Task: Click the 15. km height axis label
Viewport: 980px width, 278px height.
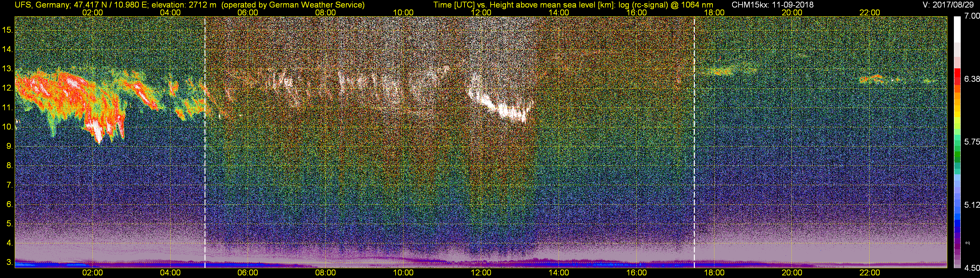Action: tap(8, 30)
